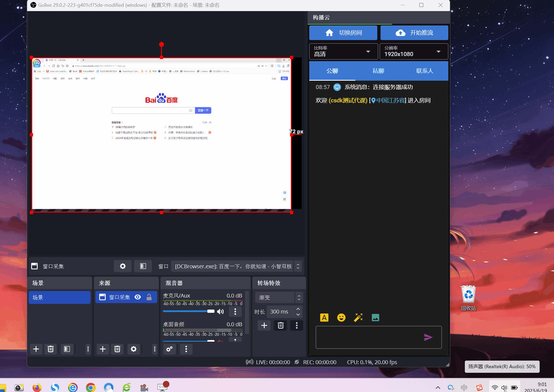The image size is (554, 392).
Task: Open transition more options menu
Action: click(x=297, y=325)
